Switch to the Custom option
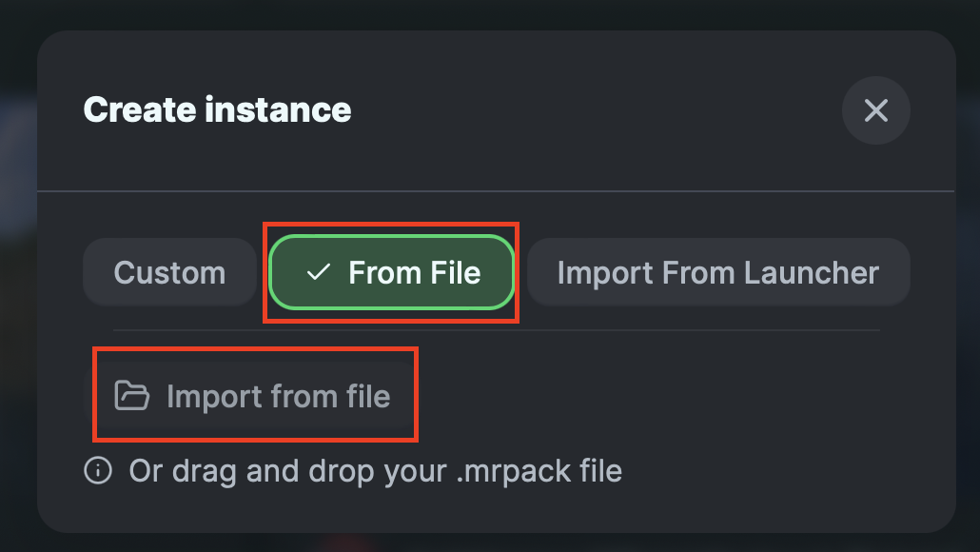Image resolution: width=980 pixels, height=552 pixels. pyautogui.click(x=169, y=273)
